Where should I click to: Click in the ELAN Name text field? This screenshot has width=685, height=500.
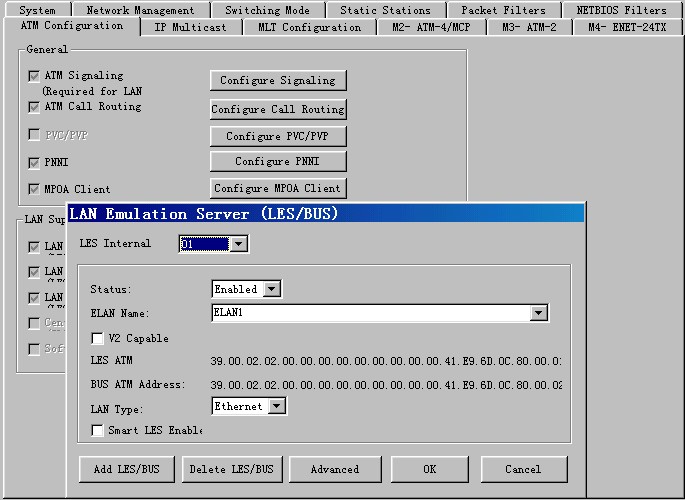(370, 314)
